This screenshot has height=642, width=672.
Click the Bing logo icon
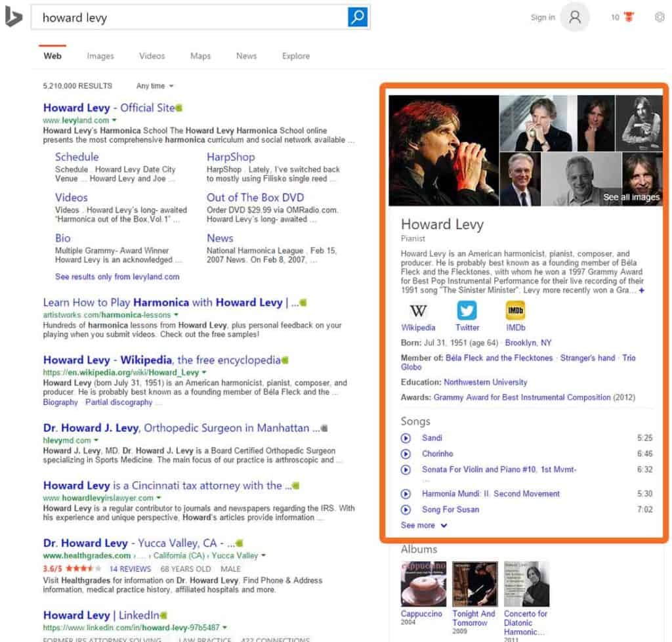pos(13,17)
